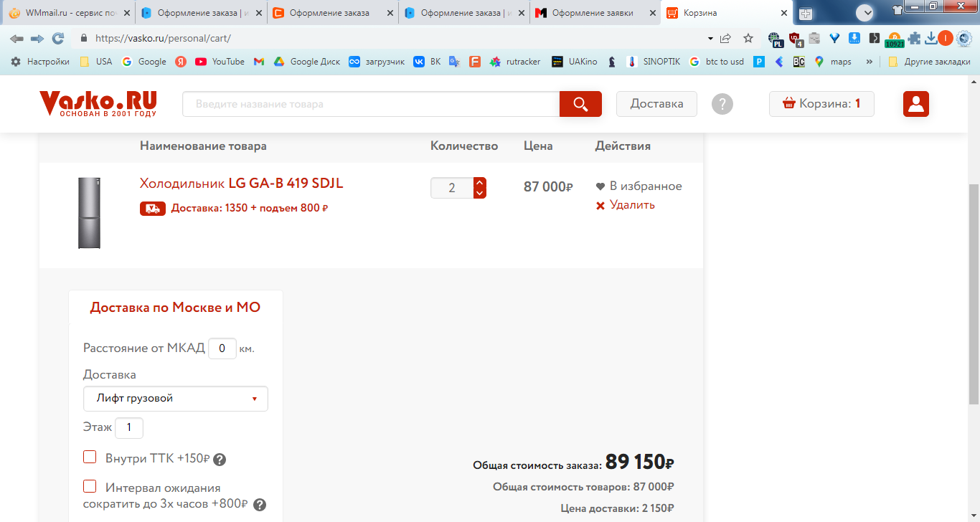The height and width of the screenshot is (522, 980).
Task: Add the refrigerator to В избранное
Action: tap(639, 186)
